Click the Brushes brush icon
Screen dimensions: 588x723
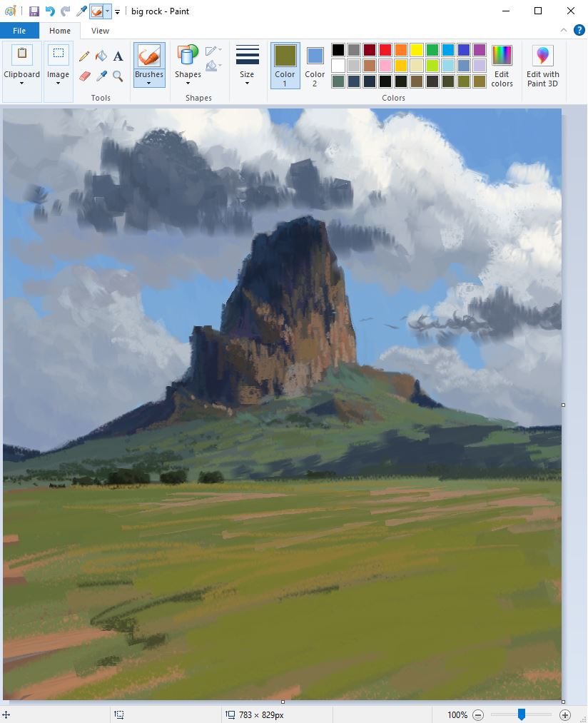(x=149, y=56)
